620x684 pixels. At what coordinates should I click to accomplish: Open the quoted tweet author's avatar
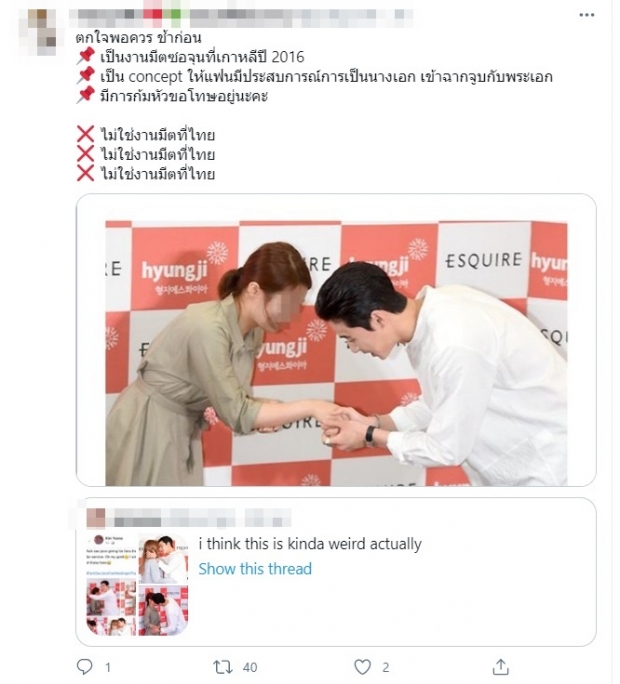[x=96, y=517]
